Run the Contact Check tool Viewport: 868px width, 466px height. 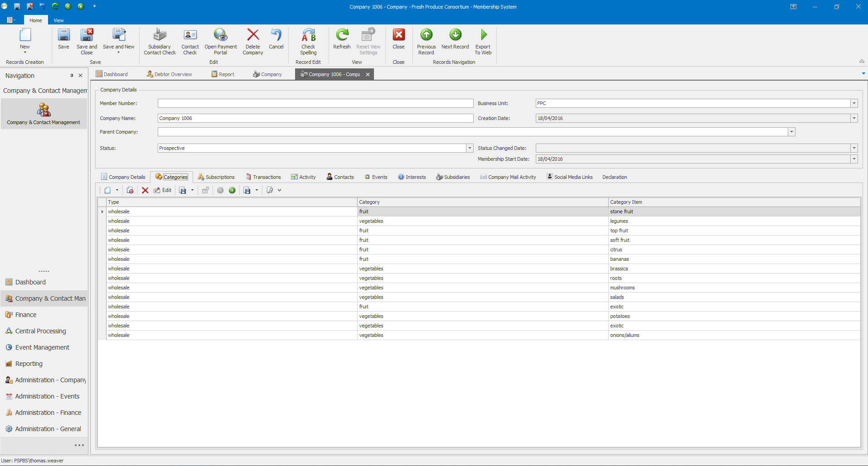190,41
